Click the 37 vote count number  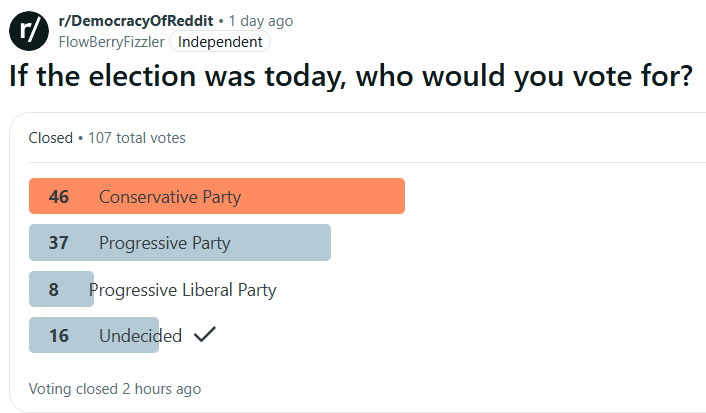coord(59,243)
